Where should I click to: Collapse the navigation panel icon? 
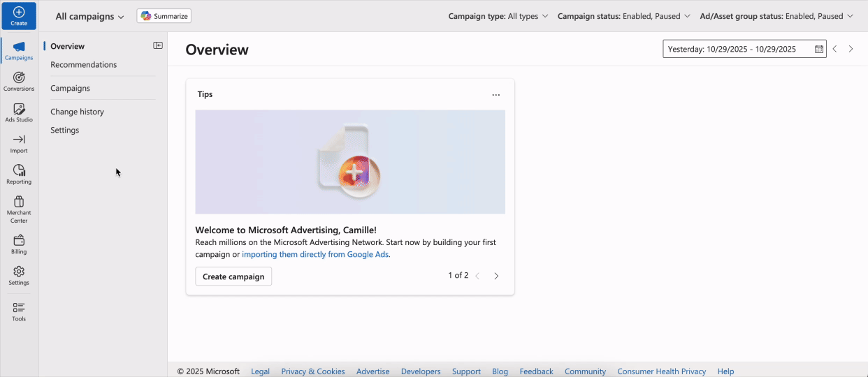pyautogui.click(x=158, y=45)
